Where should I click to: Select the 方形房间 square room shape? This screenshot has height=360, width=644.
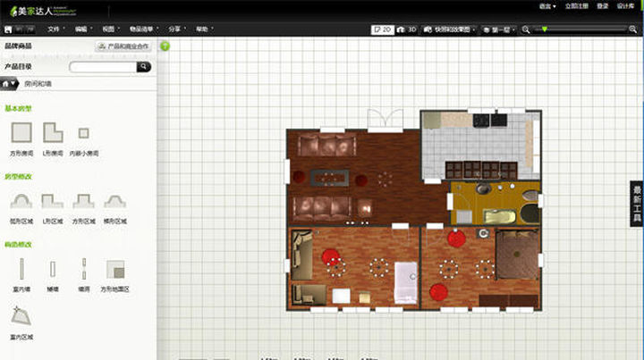pos(21,134)
